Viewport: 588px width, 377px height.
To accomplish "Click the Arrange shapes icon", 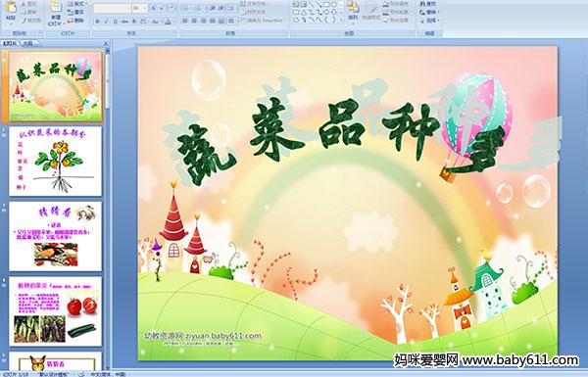I will [x=353, y=8].
